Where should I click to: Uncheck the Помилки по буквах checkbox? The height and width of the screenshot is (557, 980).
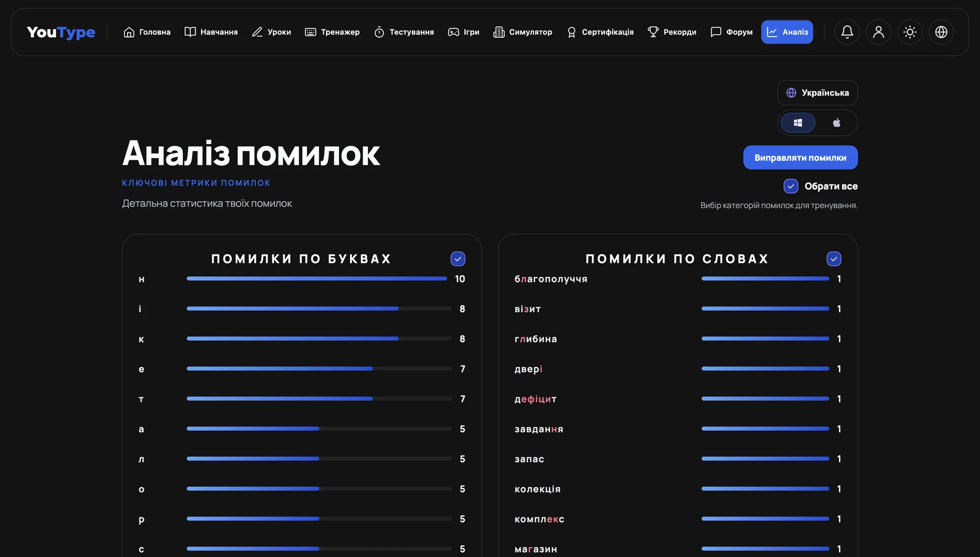tap(458, 259)
